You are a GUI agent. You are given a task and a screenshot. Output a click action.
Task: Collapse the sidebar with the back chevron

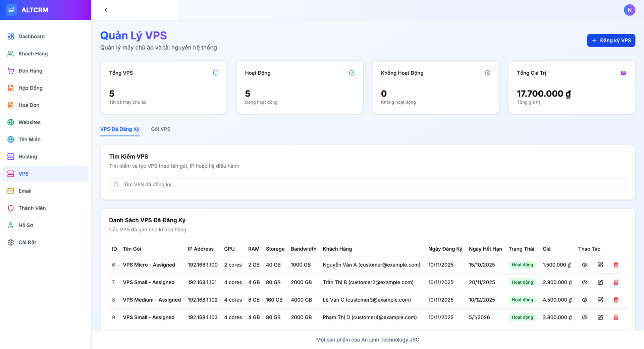coord(106,10)
